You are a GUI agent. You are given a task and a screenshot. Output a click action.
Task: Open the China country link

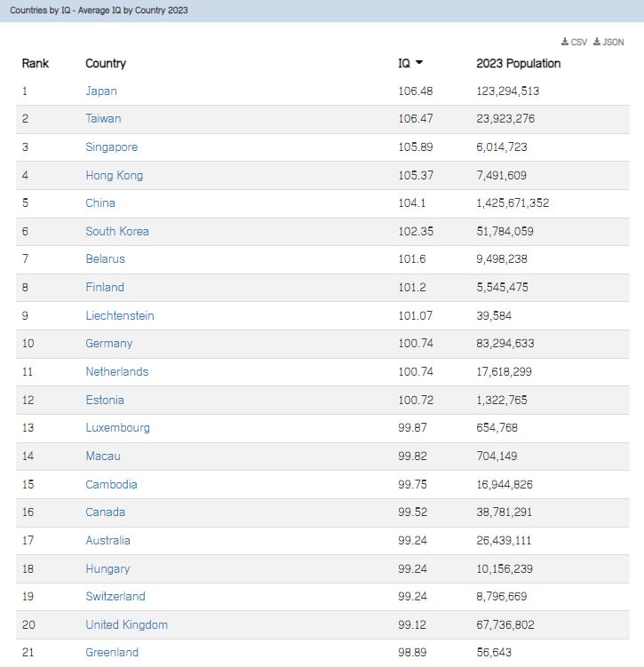click(100, 202)
